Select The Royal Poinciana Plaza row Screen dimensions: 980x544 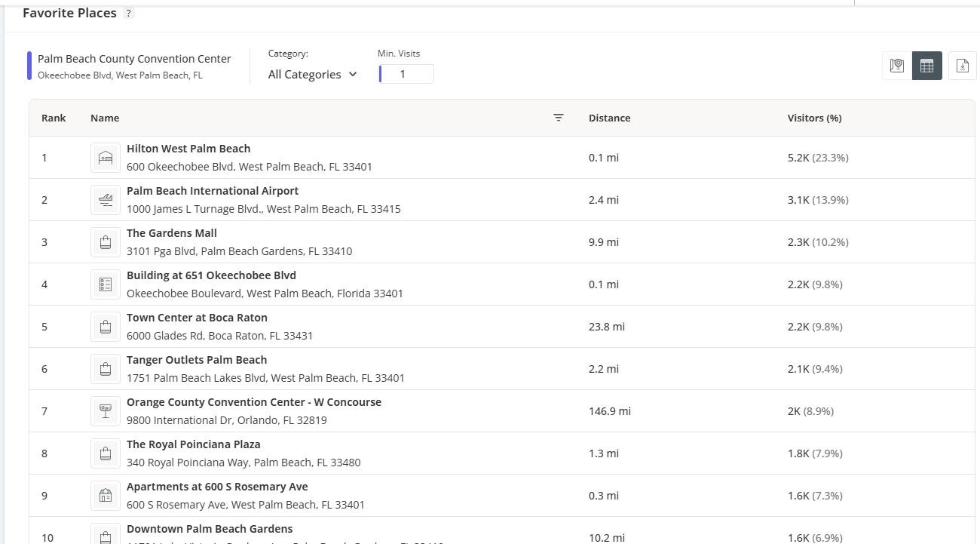coord(452,453)
